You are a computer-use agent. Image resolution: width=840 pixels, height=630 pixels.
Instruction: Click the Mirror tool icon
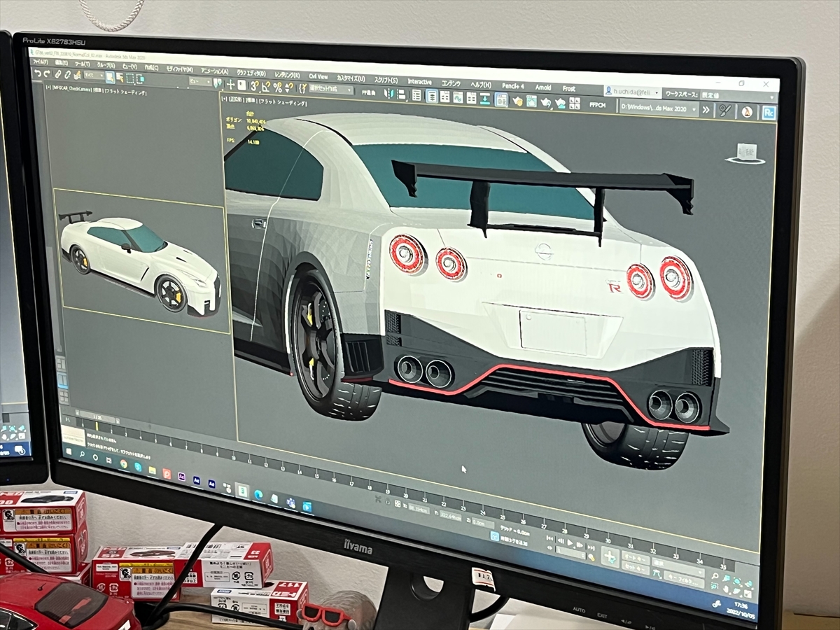388,94
